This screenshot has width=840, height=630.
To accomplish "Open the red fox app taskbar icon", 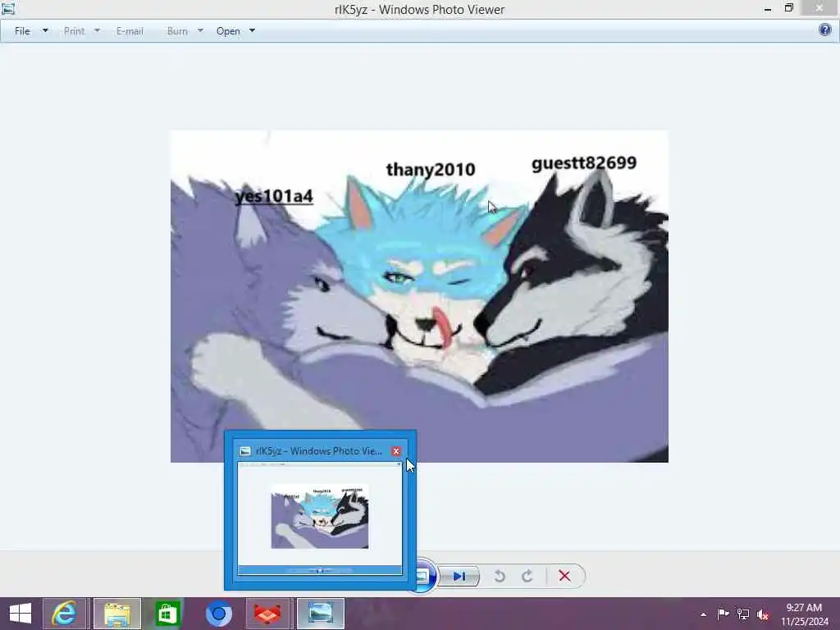I will tap(267, 614).
